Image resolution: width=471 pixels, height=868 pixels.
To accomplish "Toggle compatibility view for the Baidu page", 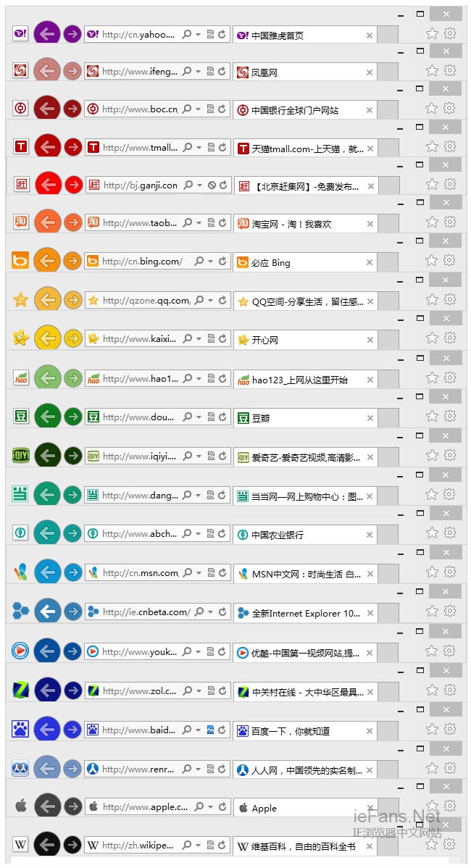I will [210, 730].
